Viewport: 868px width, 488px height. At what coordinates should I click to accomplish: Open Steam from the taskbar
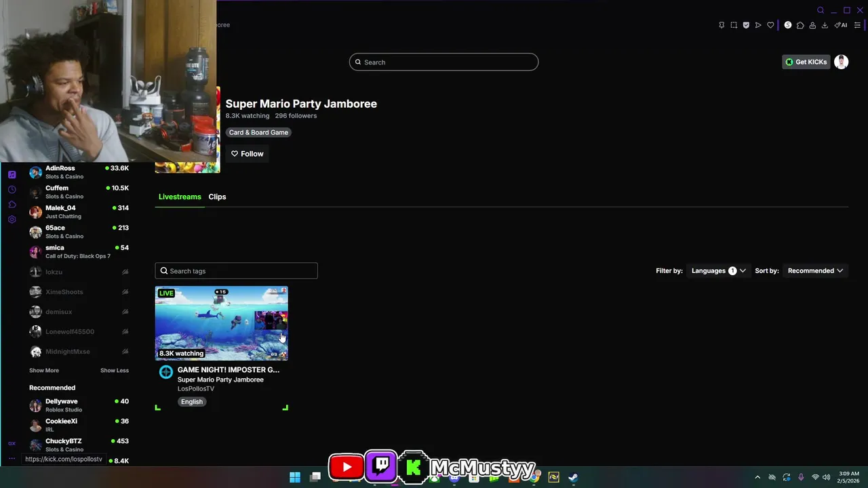[573, 477]
